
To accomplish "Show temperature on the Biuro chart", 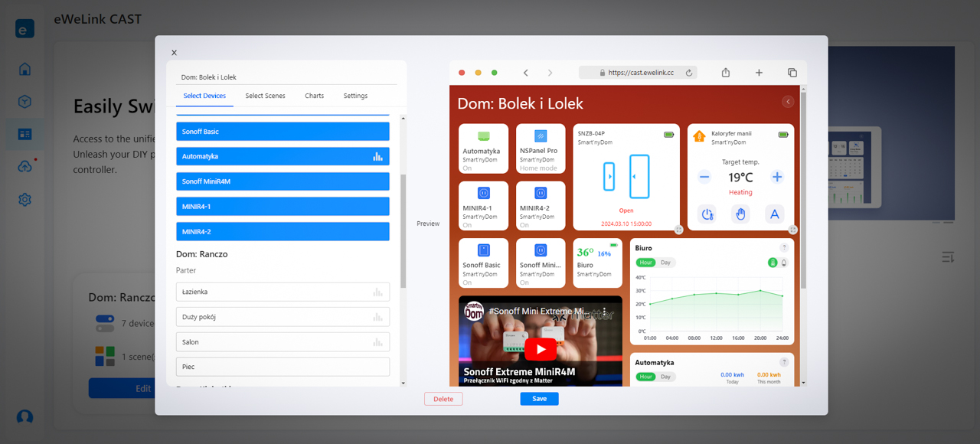I will coord(773,263).
